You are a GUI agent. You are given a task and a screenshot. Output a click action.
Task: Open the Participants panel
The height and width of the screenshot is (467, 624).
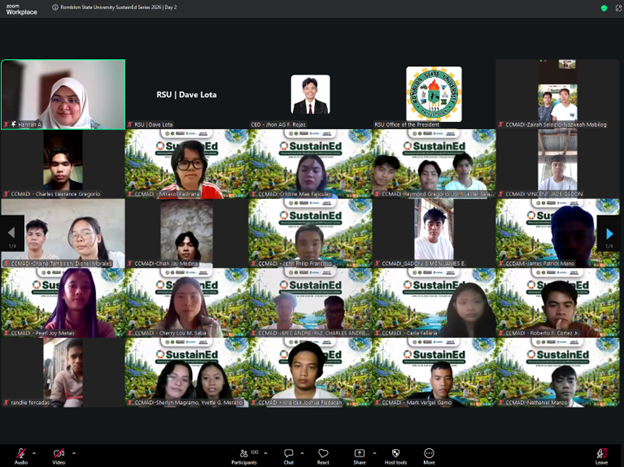point(243,453)
